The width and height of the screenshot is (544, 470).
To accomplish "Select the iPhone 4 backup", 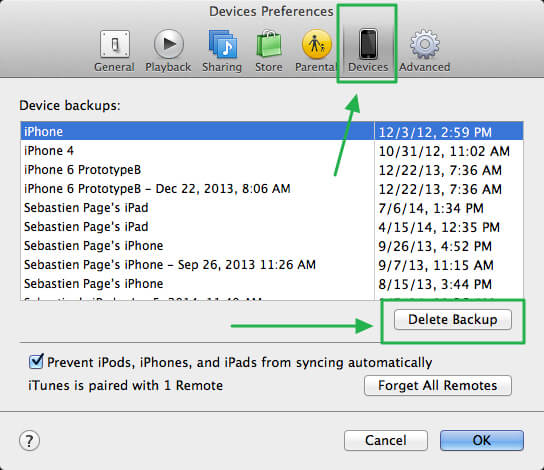I will [x=272, y=151].
